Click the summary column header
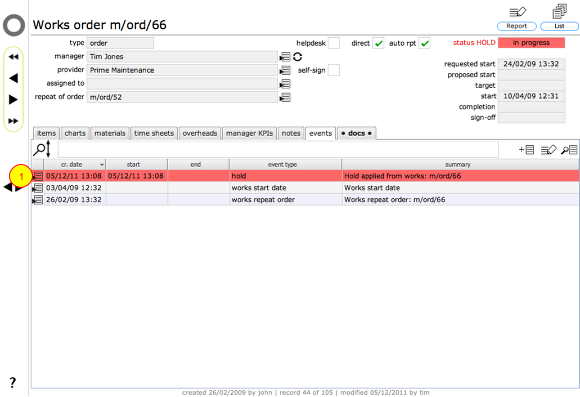The height and width of the screenshot is (397, 580). (460, 165)
